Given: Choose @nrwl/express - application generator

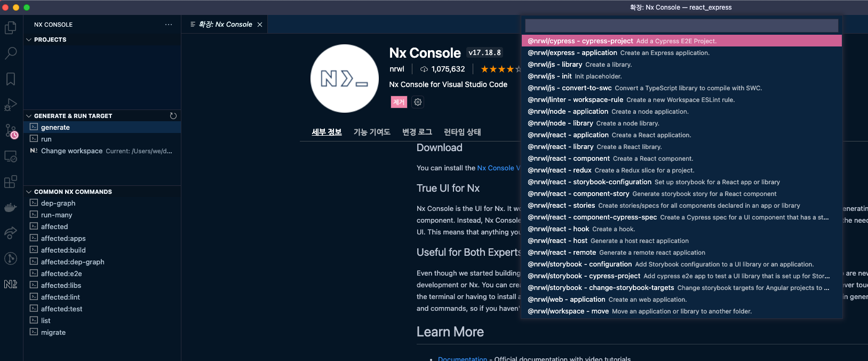Looking at the screenshot, I should [x=681, y=53].
